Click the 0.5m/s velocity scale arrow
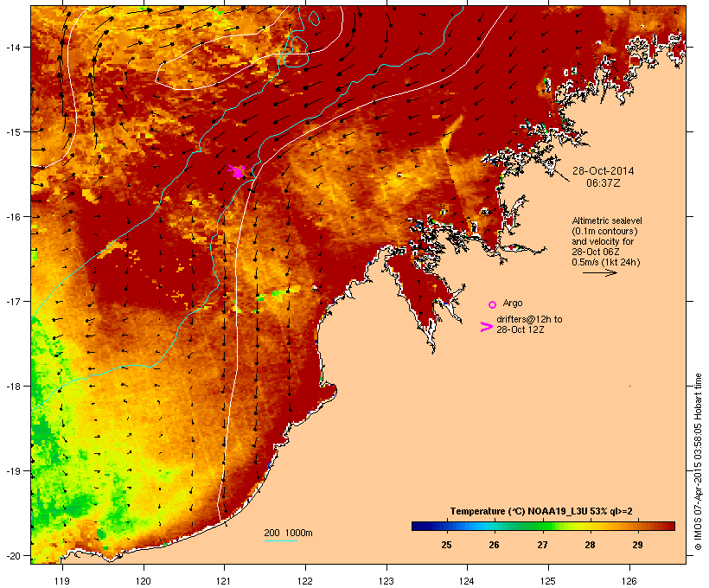 click(599, 272)
